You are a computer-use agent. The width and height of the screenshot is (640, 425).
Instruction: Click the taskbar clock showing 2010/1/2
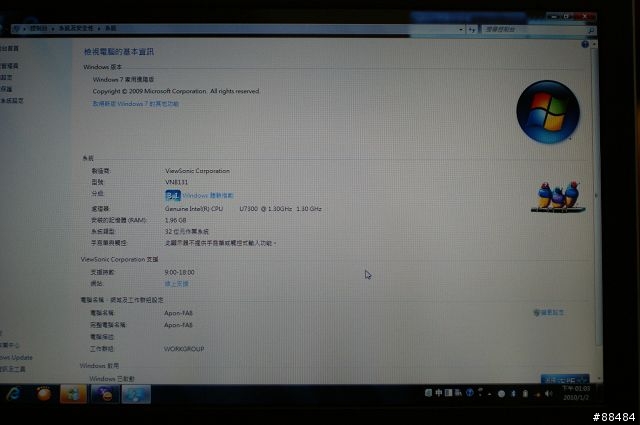coord(576,393)
